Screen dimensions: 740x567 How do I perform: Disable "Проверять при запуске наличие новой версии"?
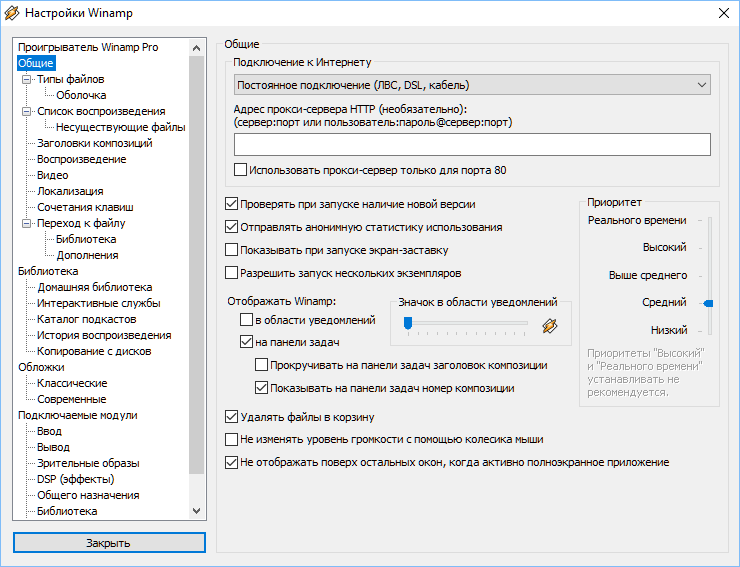(233, 204)
